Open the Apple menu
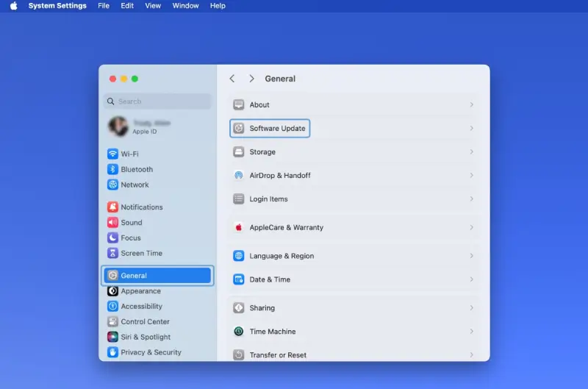 [13, 6]
